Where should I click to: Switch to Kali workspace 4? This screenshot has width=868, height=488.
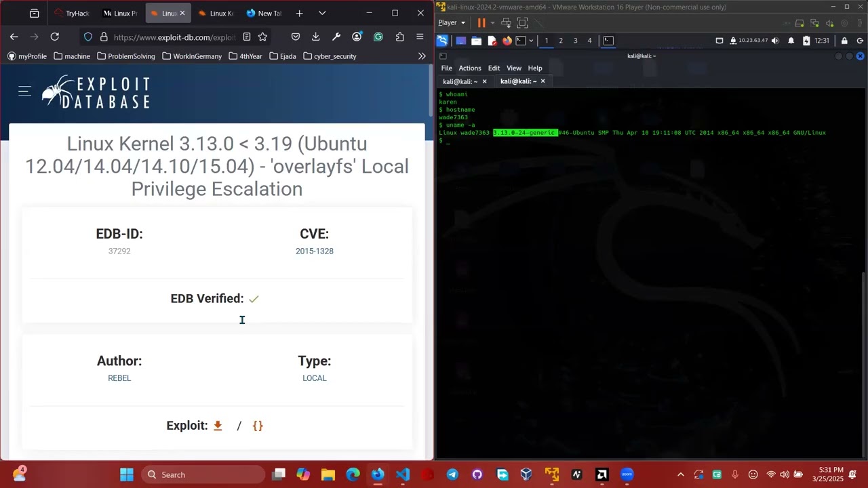(x=589, y=41)
